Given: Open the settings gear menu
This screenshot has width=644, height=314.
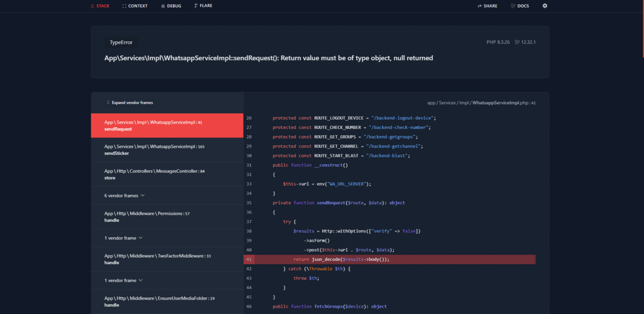Looking at the screenshot, I should pos(545,6).
